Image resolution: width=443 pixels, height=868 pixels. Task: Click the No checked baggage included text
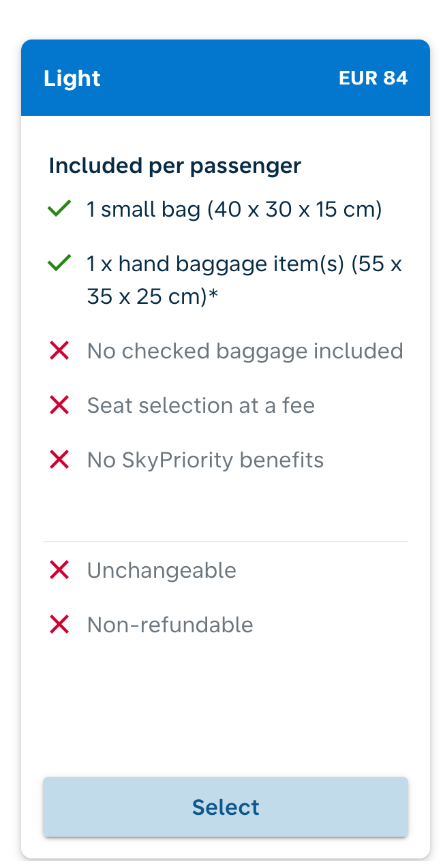245,352
